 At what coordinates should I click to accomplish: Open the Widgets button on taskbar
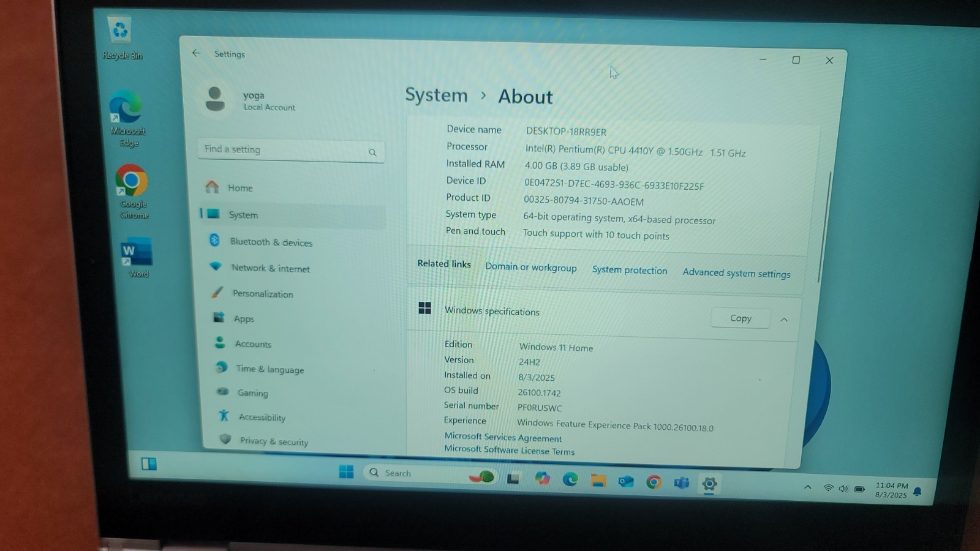(149, 464)
